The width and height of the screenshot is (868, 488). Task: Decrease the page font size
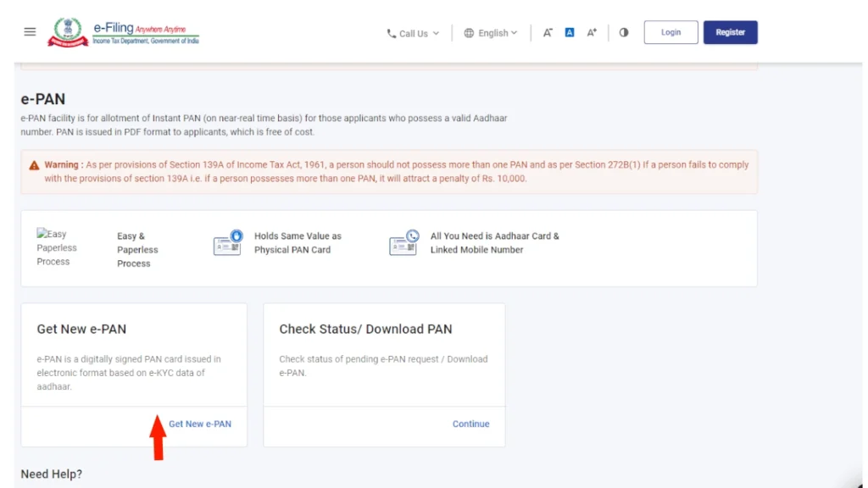click(x=548, y=33)
